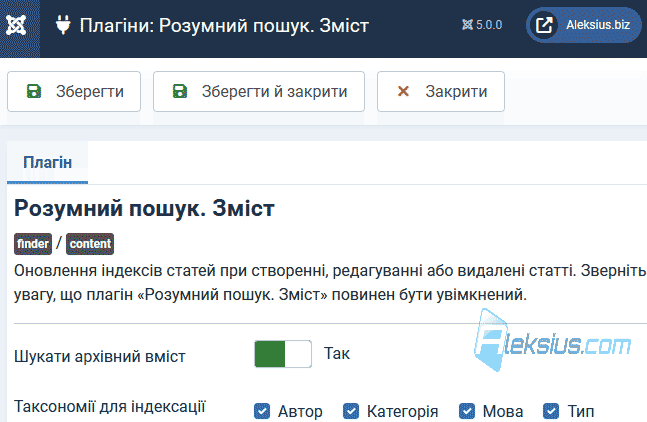The width and height of the screenshot is (647, 422).
Task: Open the Aleksius.biz site preview link
Action: [x=583, y=25]
